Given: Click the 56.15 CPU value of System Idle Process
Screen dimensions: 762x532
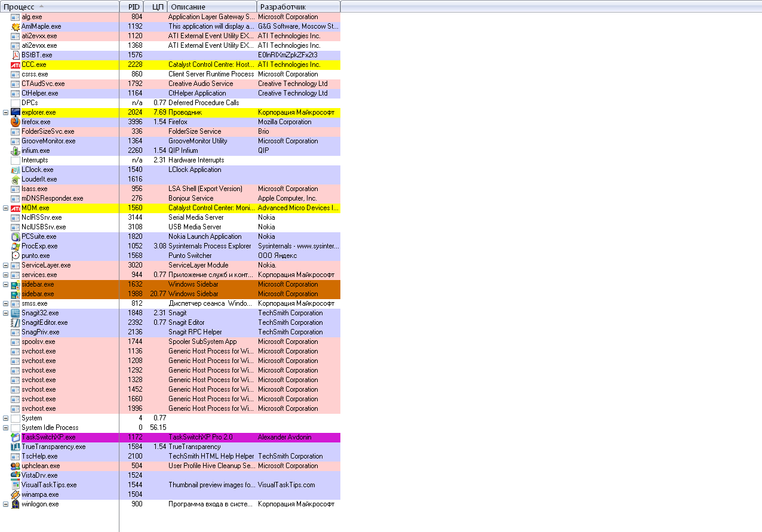Looking at the screenshot, I should [158, 428].
